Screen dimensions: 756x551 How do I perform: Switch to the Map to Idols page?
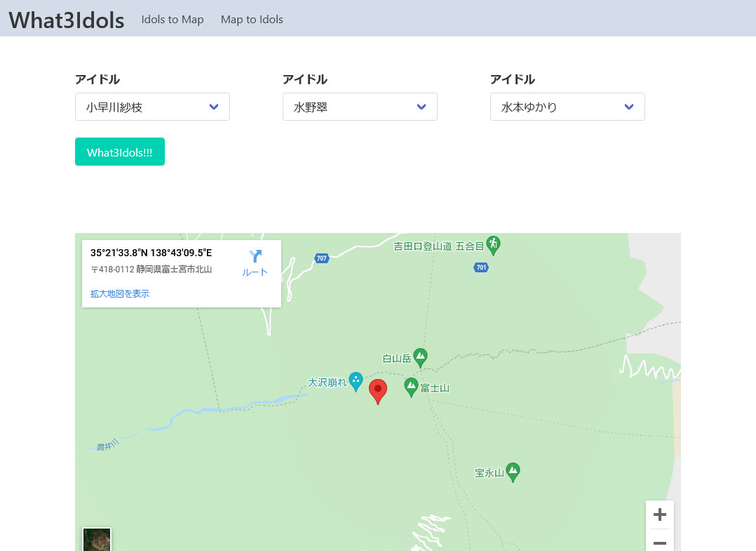[252, 19]
